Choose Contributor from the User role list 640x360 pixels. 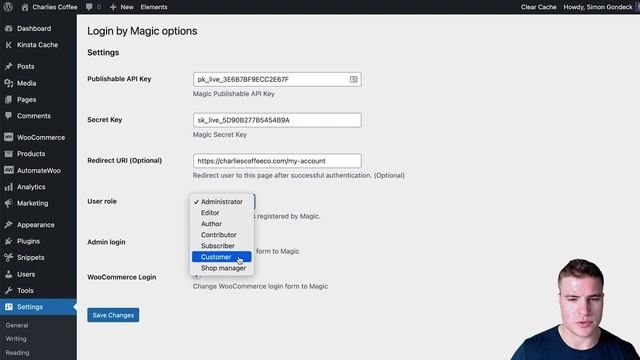click(x=222, y=235)
